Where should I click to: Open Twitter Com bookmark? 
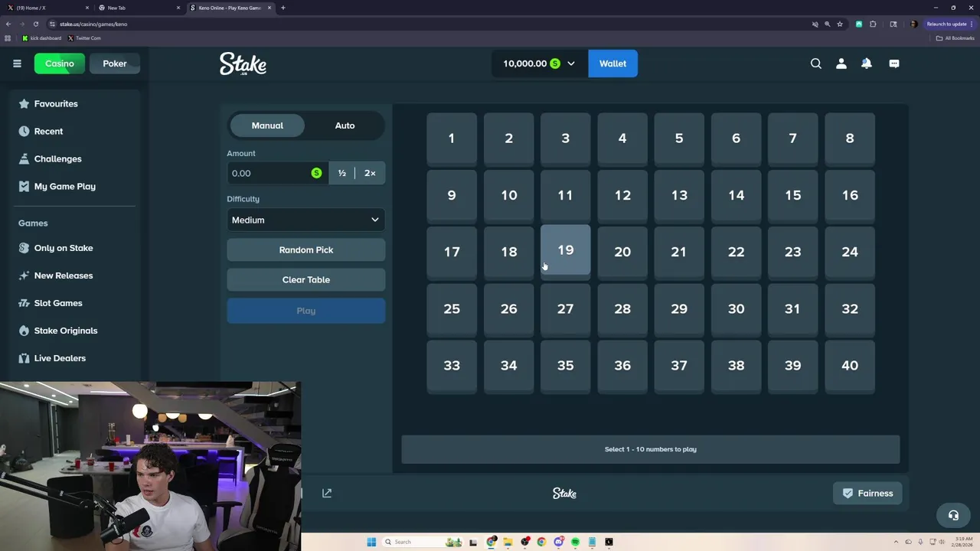84,38
